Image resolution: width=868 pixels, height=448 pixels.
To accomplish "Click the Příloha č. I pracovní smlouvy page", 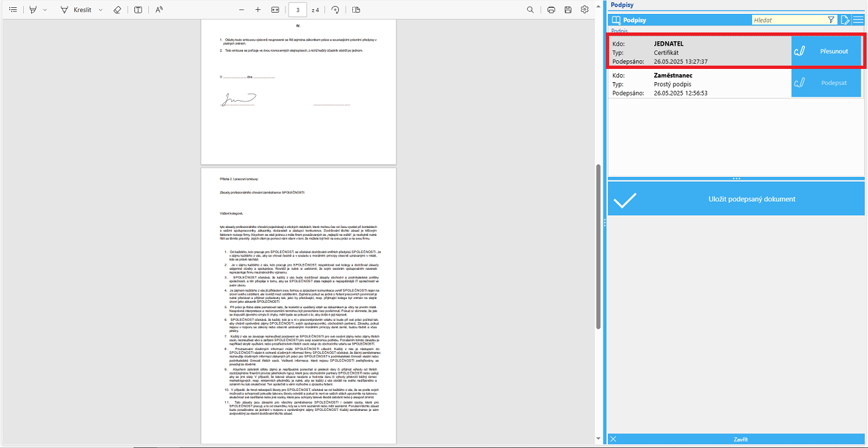I will (x=299, y=306).
